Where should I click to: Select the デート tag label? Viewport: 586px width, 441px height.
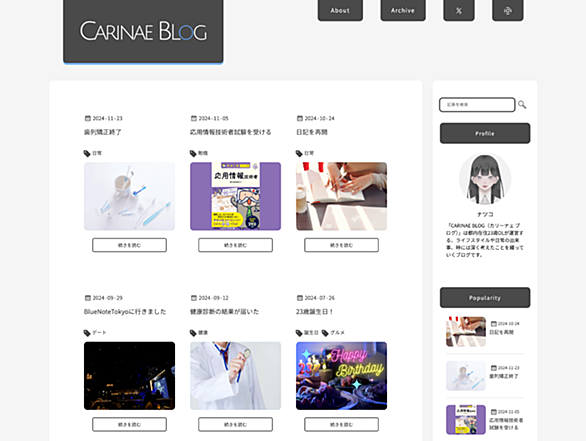pyautogui.click(x=99, y=333)
